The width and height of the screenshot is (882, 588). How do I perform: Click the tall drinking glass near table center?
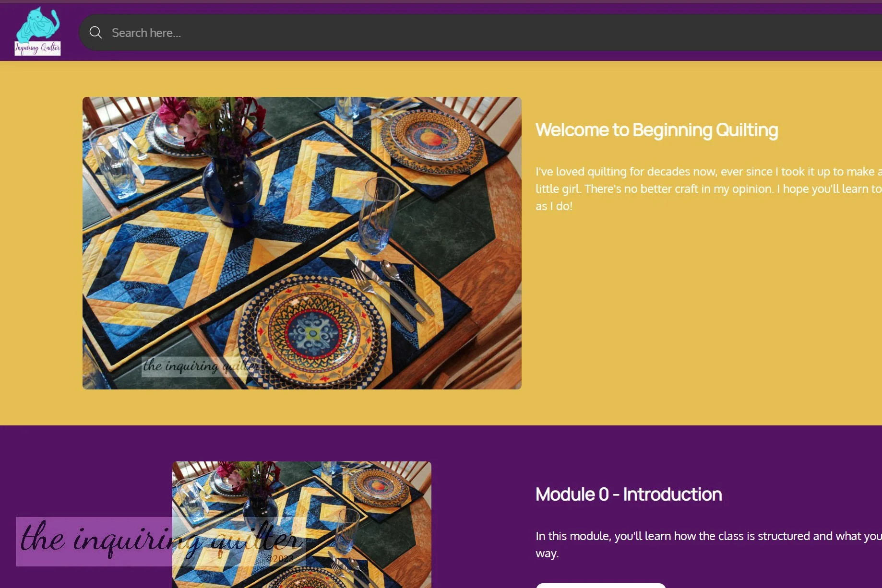(x=378, y=215)
